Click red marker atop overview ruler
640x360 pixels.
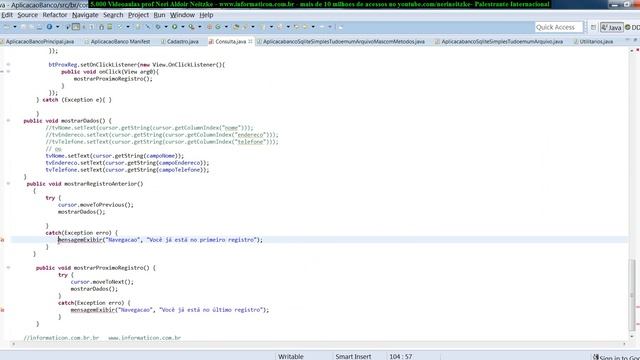pyautogui.click(x=637, y=50)
